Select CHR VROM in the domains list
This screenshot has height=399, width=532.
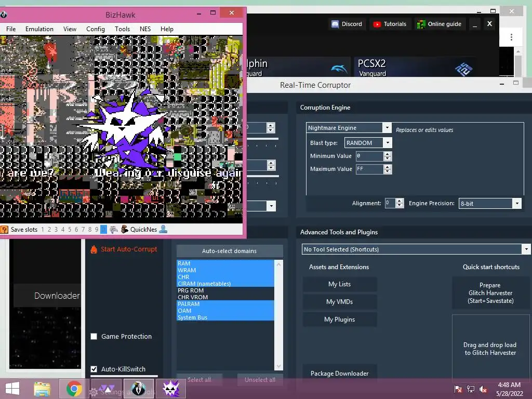point(225,297)
